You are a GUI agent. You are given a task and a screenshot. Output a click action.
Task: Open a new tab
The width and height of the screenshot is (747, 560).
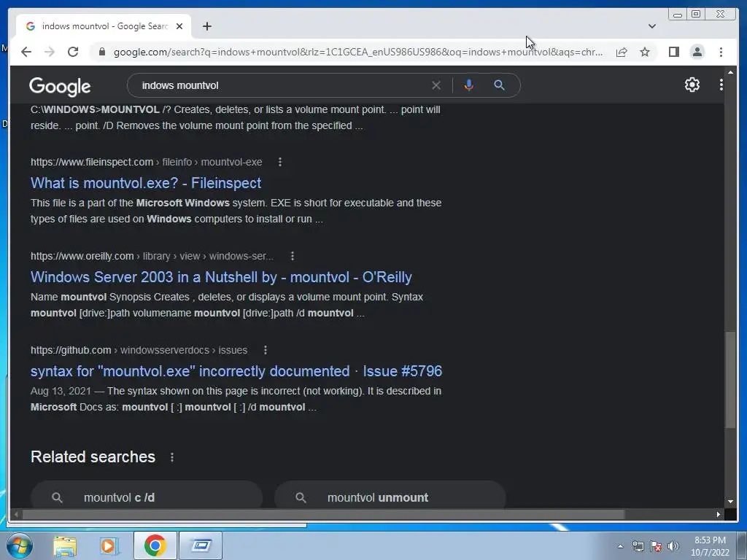206,26
